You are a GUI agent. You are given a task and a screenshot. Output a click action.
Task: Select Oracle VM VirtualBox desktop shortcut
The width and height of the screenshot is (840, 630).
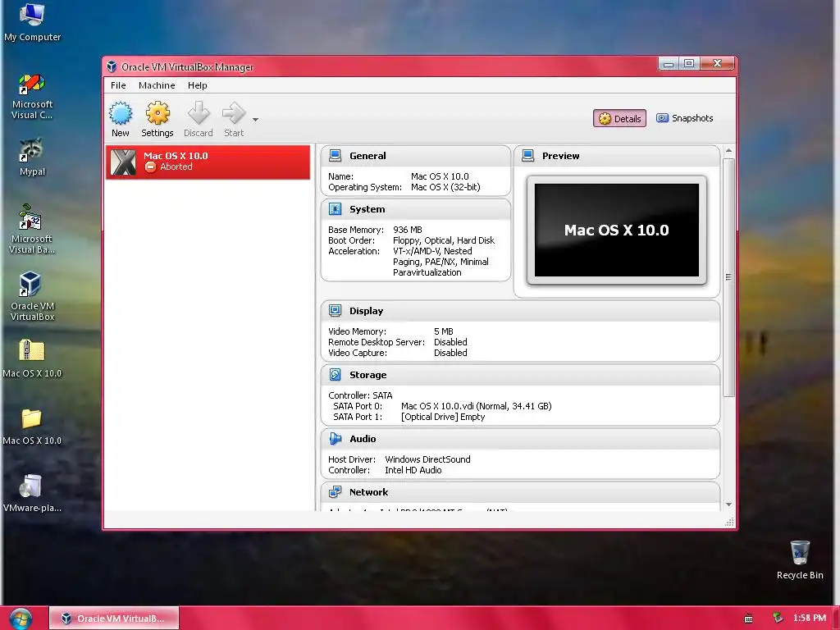click(x=32, y=296)
